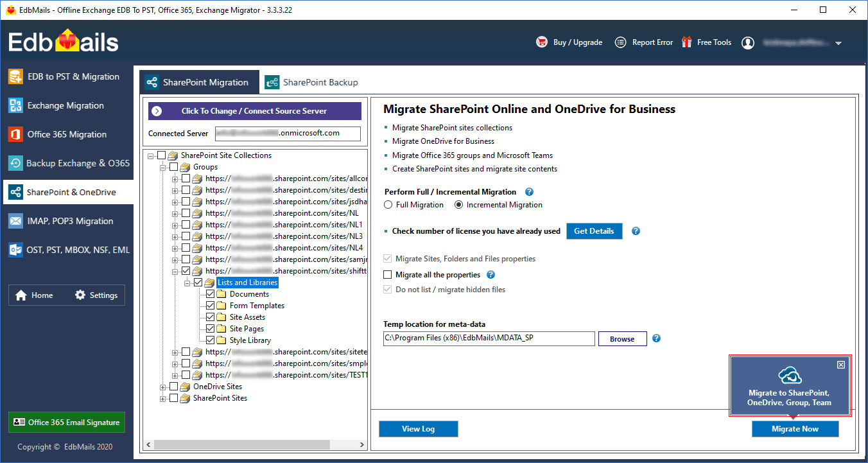Check the sites/NL1 site checkbox
Screen dimensions: 868x463
[186, 225]
